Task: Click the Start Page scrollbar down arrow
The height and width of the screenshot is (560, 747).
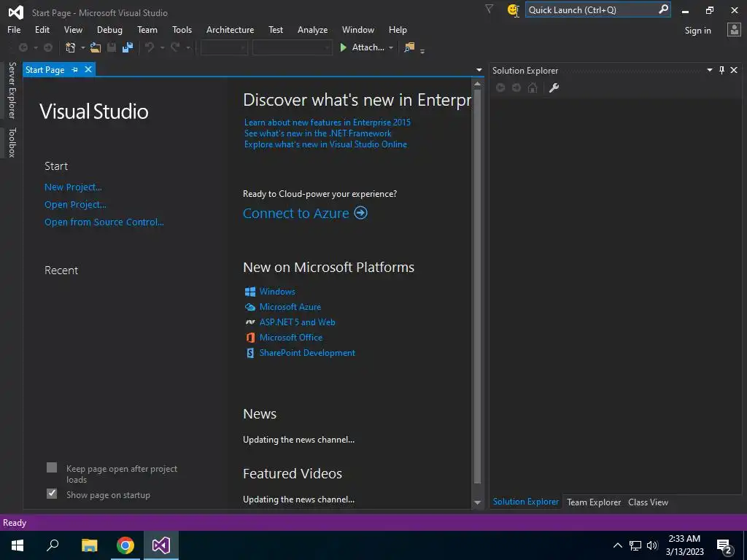Action: coord(477,502)
